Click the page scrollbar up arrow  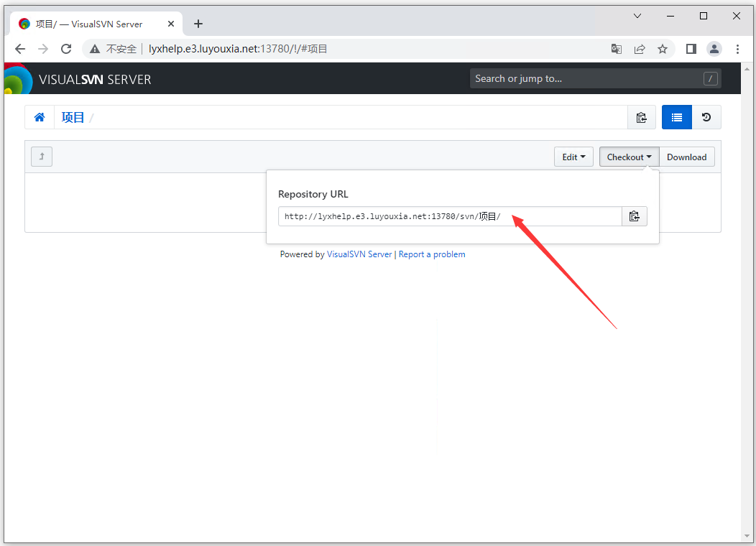[747, 69]
